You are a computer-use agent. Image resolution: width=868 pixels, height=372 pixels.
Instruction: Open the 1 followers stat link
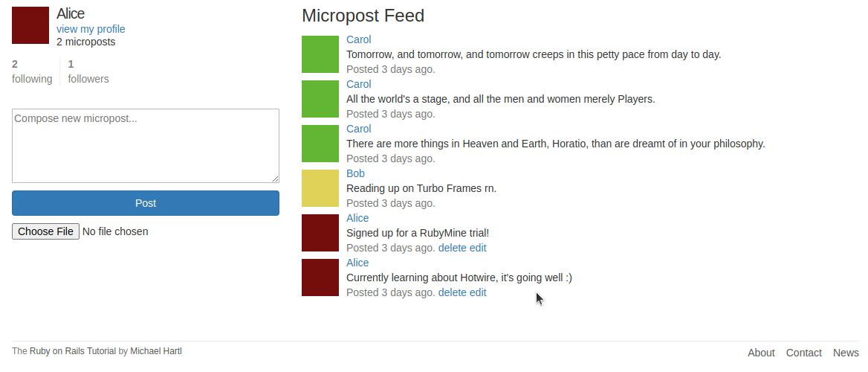pos(88,71)
